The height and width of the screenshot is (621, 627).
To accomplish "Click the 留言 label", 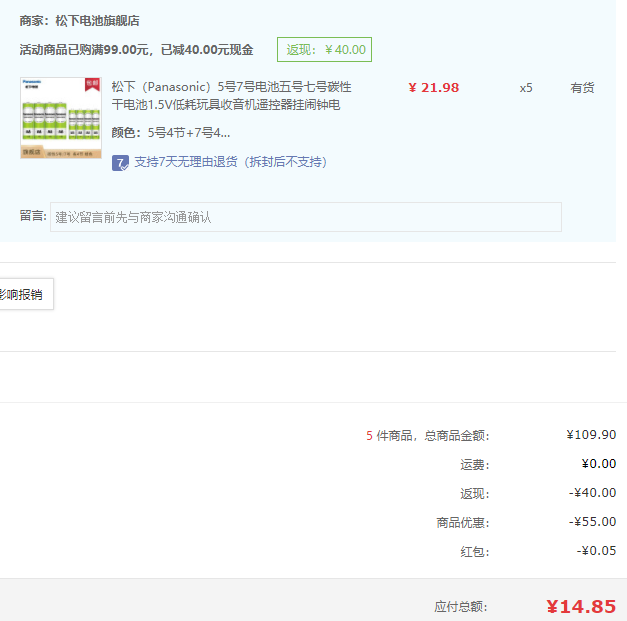I will click(33, 216).
